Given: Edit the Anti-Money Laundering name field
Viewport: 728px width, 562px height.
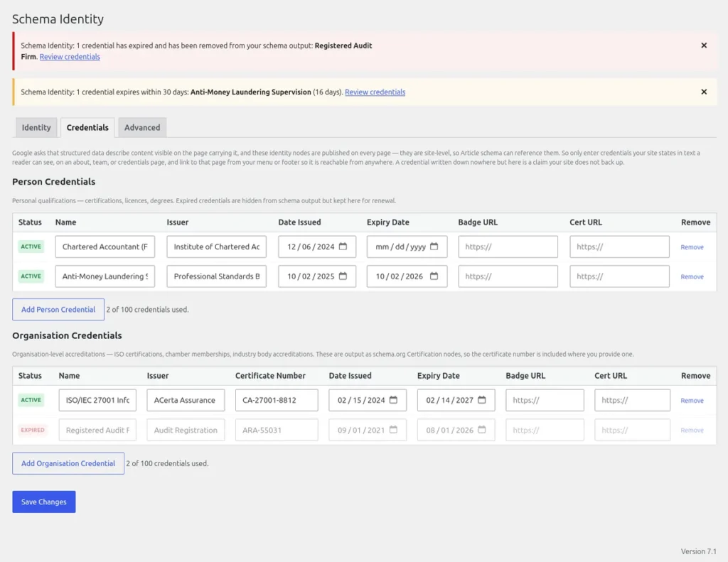Looking at the screenshot, I should tap(105, 276).
